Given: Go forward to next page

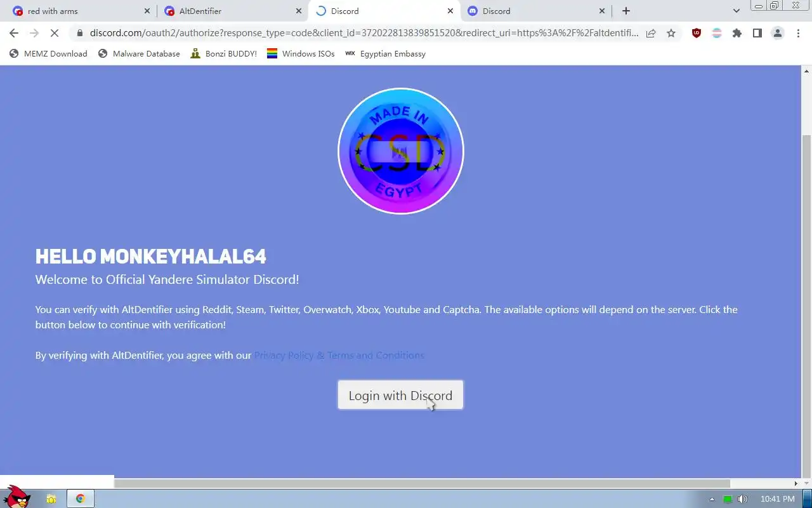Looking at the screenshot, I should click(34, 33).
